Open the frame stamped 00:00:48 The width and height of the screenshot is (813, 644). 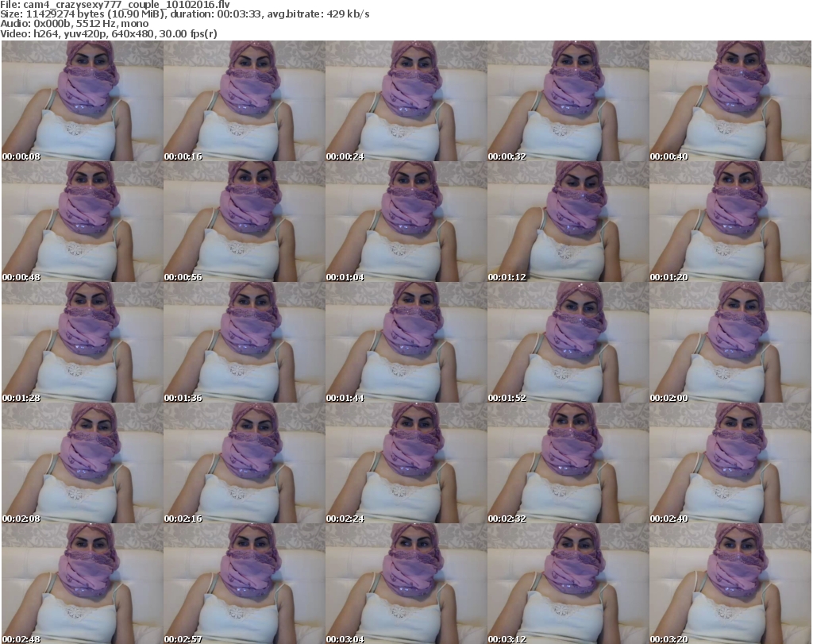click(x=82, y=222)
